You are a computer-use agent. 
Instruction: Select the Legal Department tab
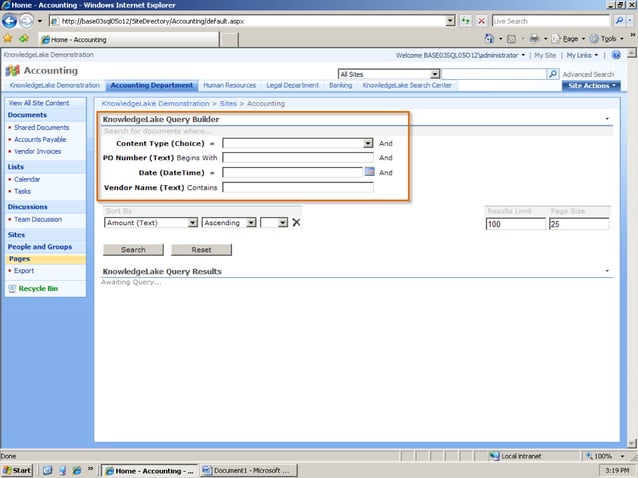pos(293,85)
